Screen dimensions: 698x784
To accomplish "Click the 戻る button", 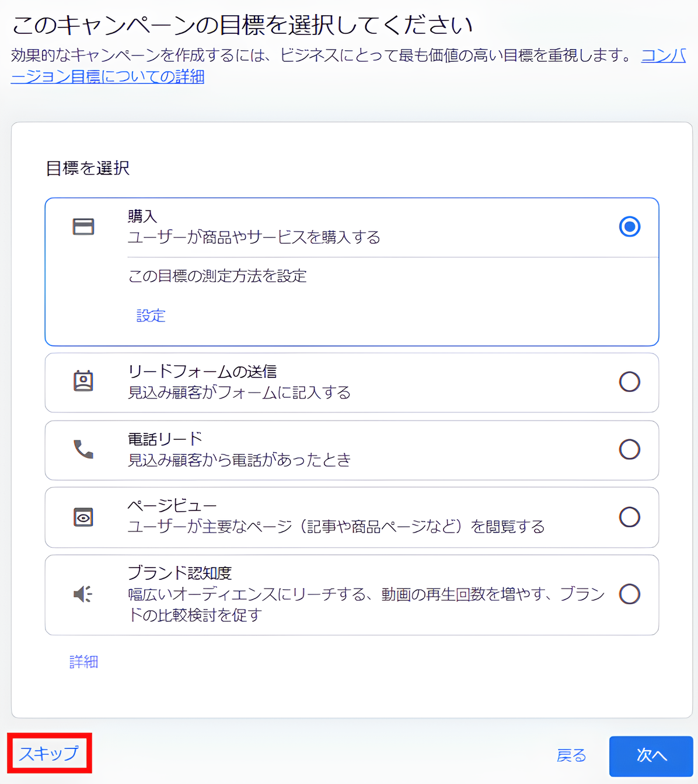I will pyautogui.click(x=572, y=756).
